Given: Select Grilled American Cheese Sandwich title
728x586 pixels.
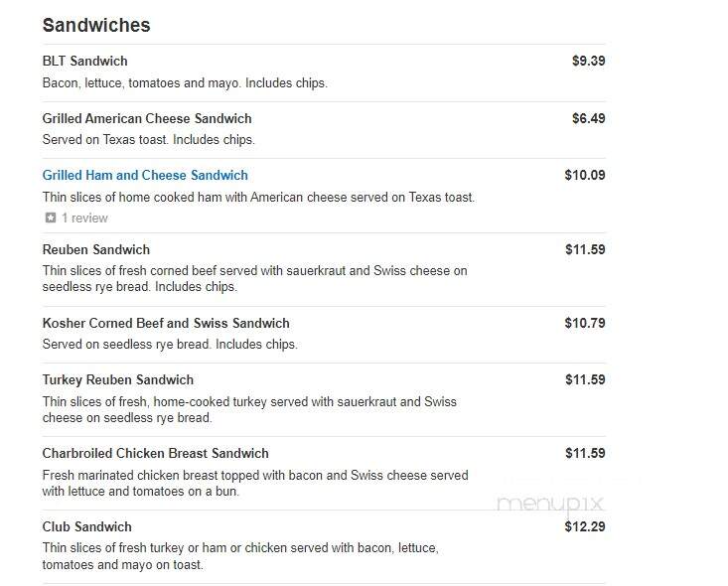Looking at the screenshot, I should pos(147,118).
